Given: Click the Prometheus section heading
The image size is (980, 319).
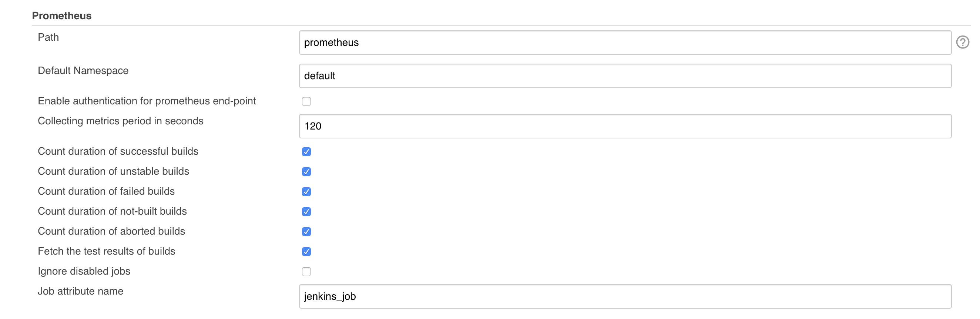Looking at the screenshot, I should [x=62, y=16].
